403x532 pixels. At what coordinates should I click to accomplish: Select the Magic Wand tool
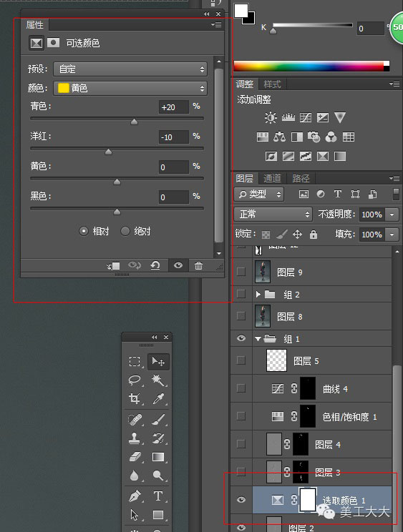pyautogui.click(x=158, y=380)
